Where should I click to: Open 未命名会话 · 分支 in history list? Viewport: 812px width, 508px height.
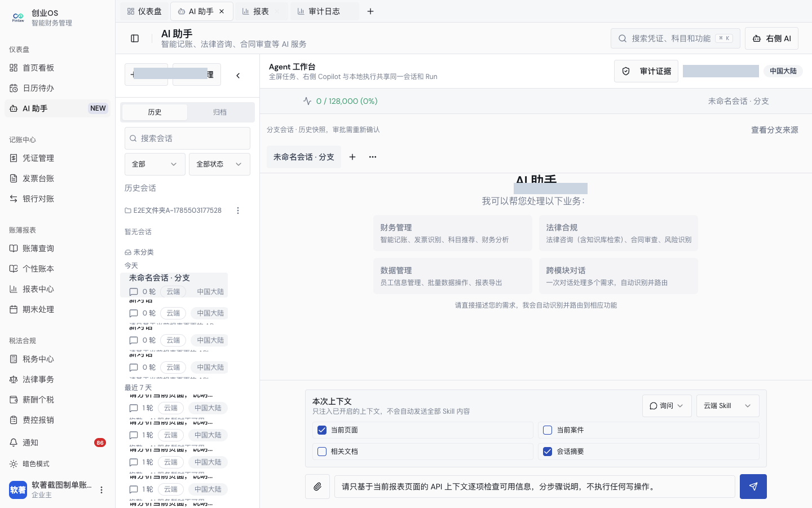[174, 285]
